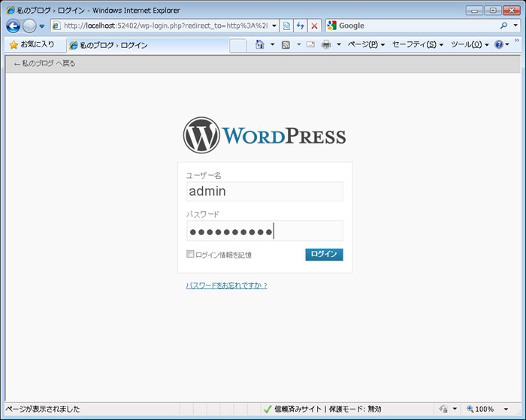Check the ログイン情報を記憶 checkbox

click(190, 254)
